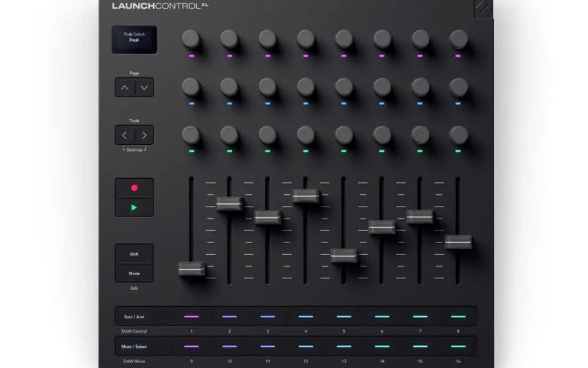Click the fader cap on channel 6
Screen dimensions: 588x368
pyautogui.click(x=381, y=227)
